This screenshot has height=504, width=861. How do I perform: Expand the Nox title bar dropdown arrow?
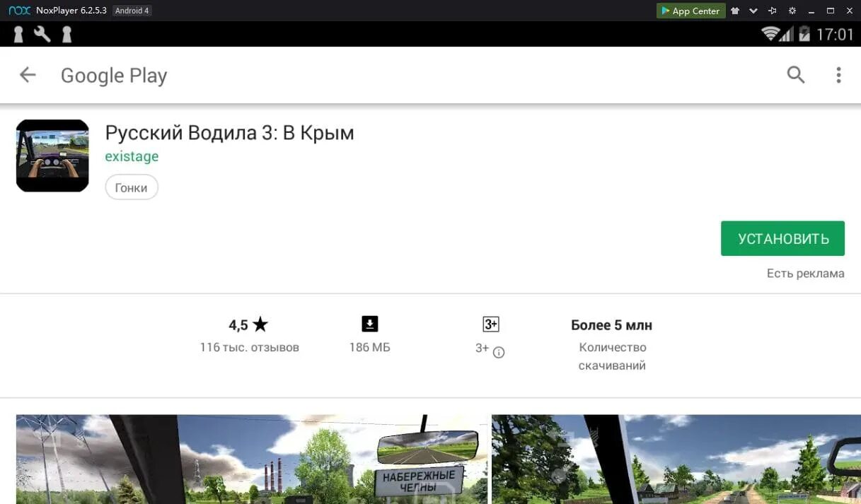[x=753, y=11]
